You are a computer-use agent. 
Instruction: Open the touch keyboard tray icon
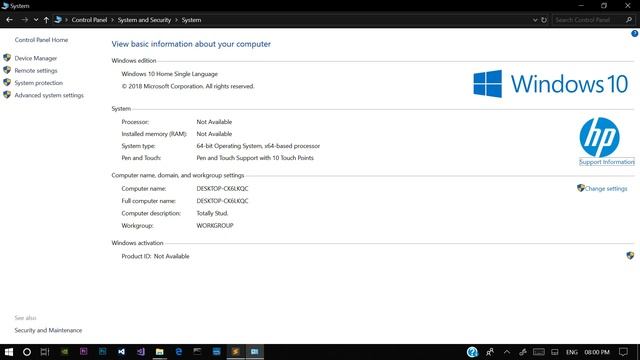coord(538,352)
